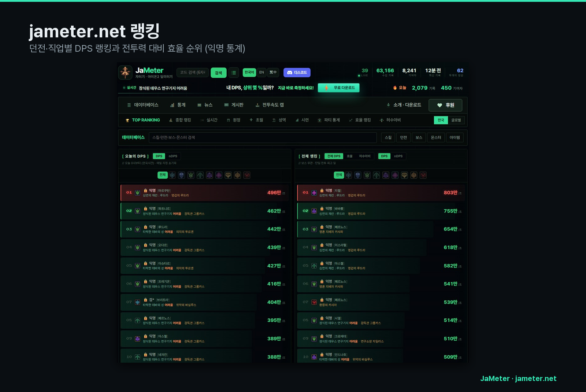
Task: Select the 허수아비 tab in ranking nav bar
Action: click(x=390, y=120)
